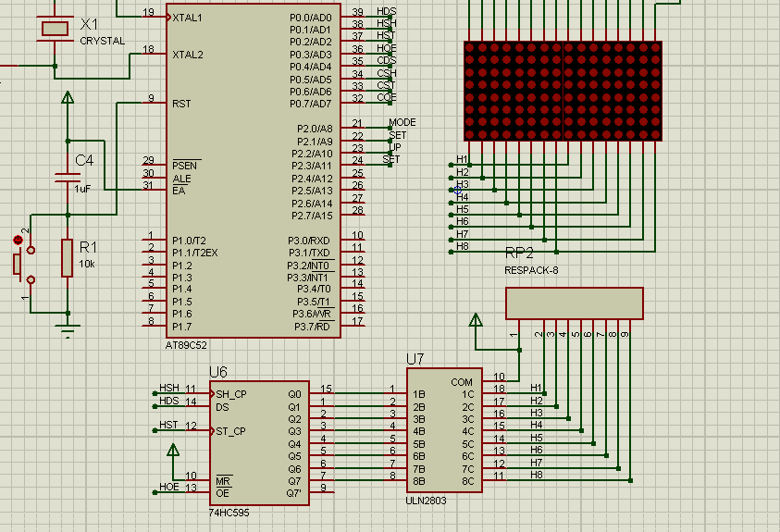
Task: Select the power terminal arrow at U6 MR pin
Action: (173, 450)
